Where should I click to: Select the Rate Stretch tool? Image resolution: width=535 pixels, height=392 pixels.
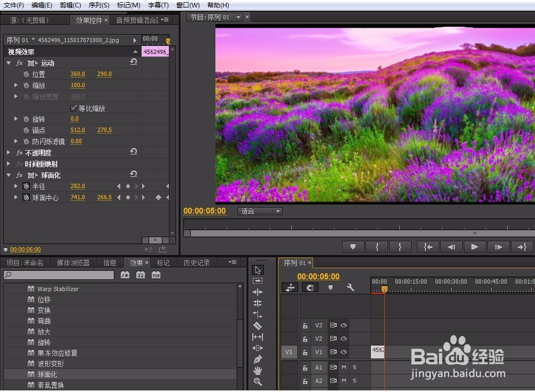tap(258, 314)
